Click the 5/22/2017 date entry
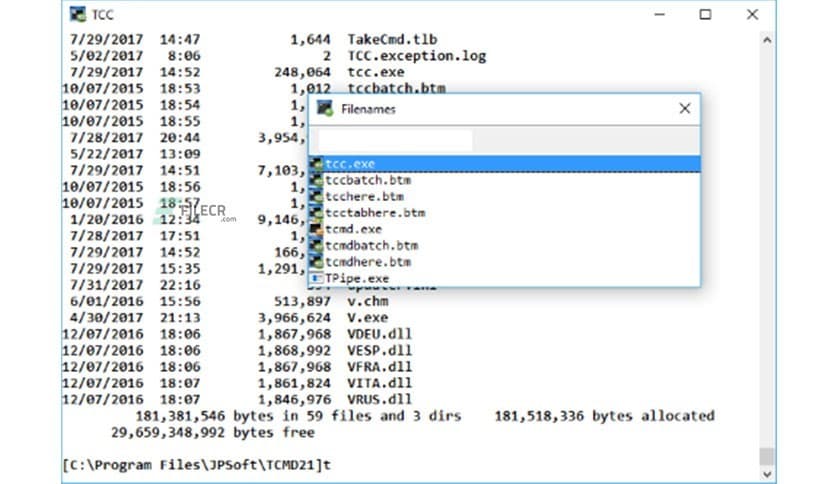The height and width of the screenshot is (484, 836). pos(107,154)
